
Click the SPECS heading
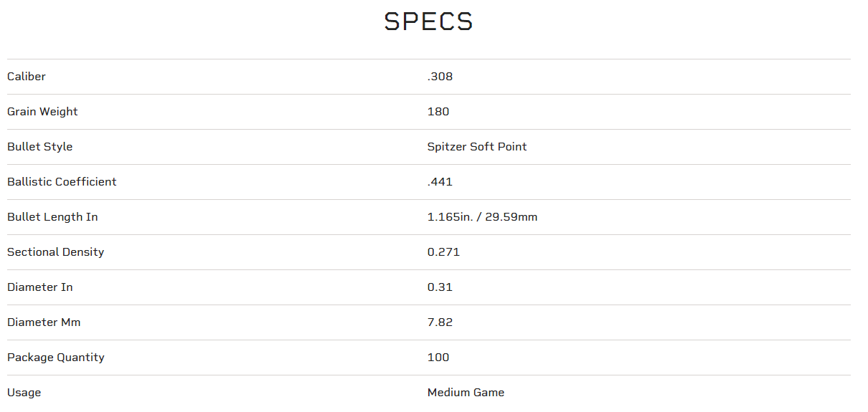pos(429,21)
